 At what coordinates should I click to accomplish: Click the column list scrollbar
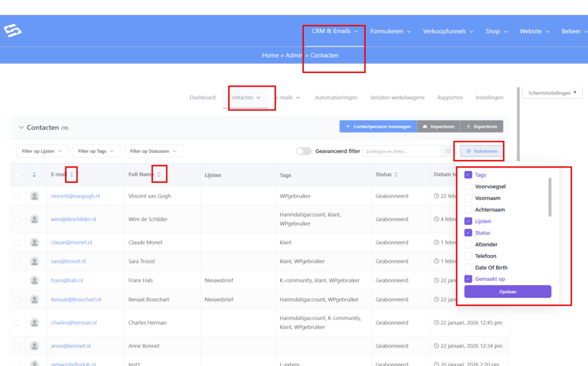click(x=550, y=197)
